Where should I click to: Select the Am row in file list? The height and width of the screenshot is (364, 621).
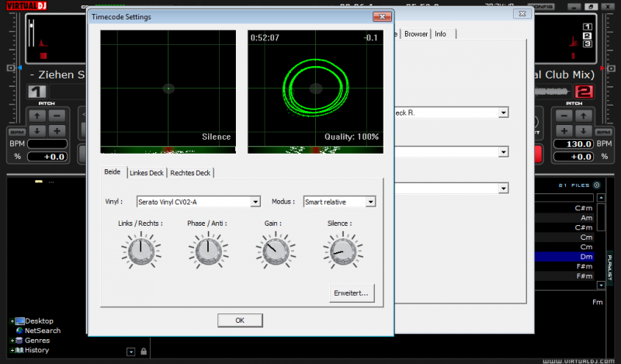[564, 218]
